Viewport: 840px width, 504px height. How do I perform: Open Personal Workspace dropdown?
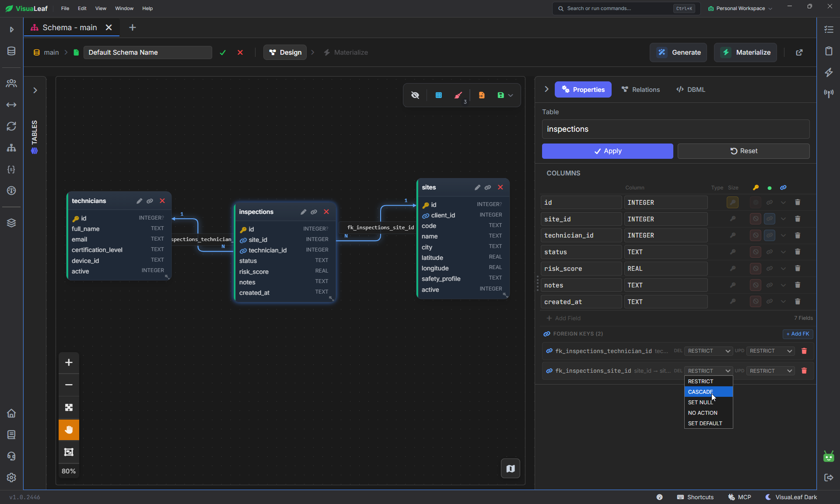point(740,8)
